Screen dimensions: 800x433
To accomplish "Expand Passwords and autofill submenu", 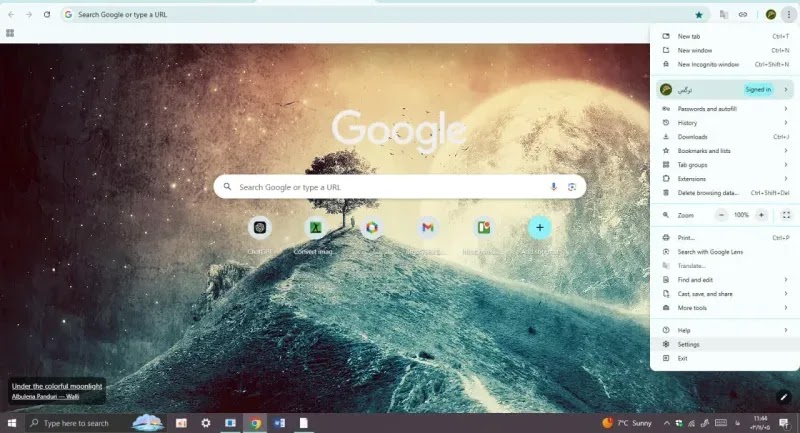I will [724, 109].
